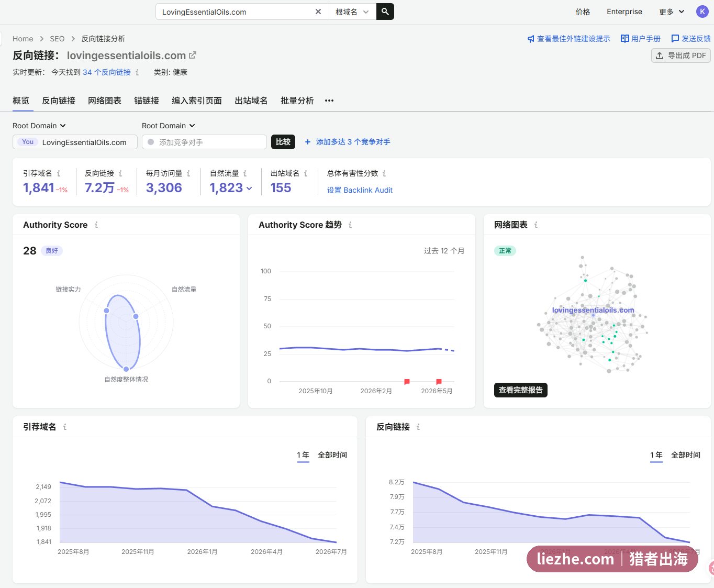Click the first red flag marker on trend chart
The width and height of the screenshot is (714, 588).
click(407, 382)
